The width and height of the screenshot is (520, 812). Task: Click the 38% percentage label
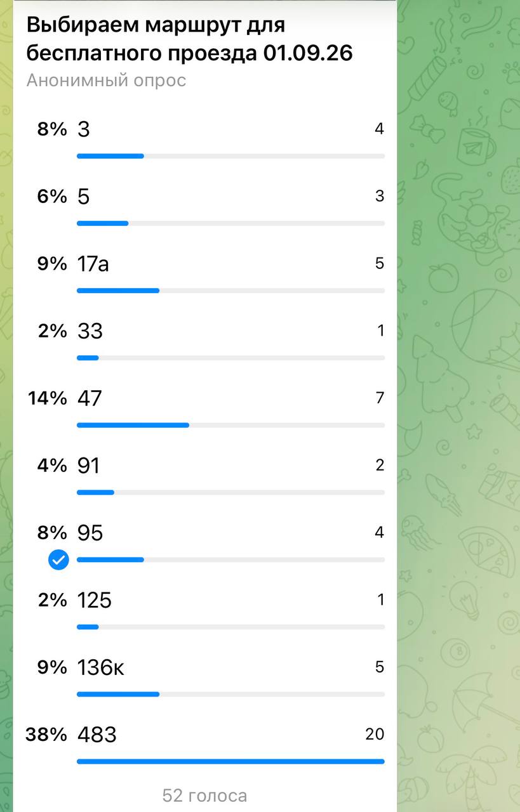tap(46, 735)
